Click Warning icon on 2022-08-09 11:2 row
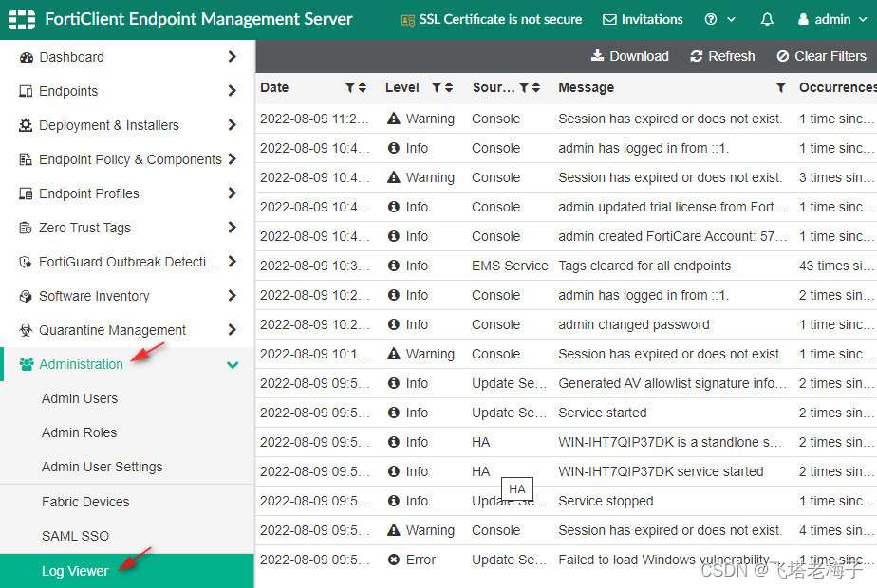 pyautogui.click(x=394, y=119)
